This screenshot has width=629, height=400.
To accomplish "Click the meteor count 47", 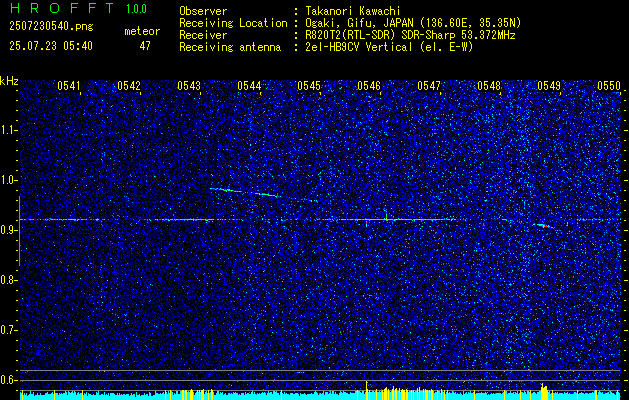I will 145,46.
